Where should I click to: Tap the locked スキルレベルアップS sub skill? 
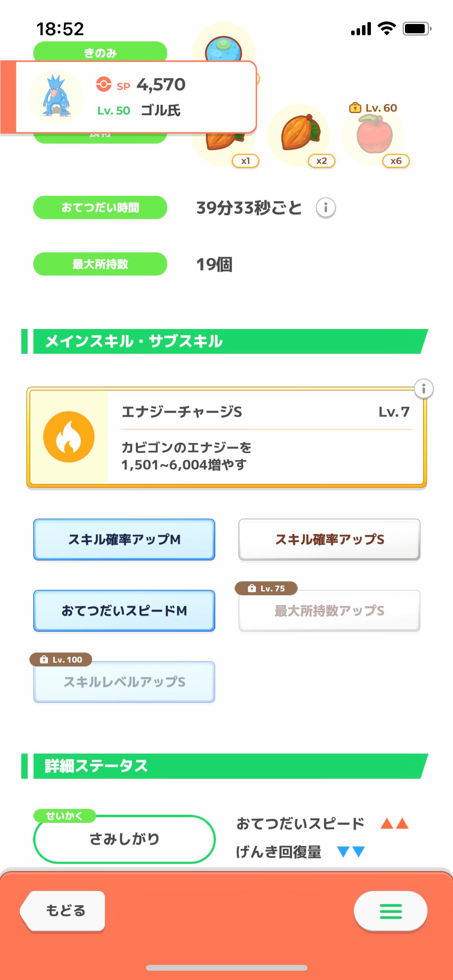[124, 682]
